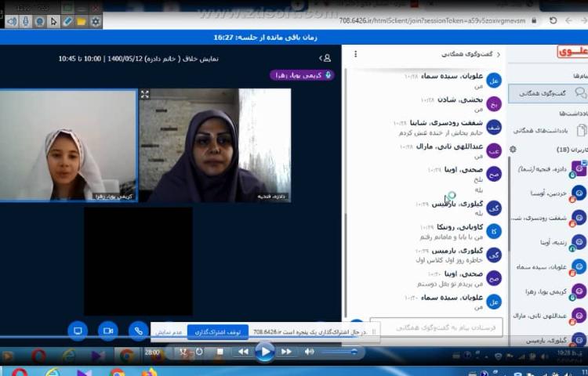The image size is (588, 376).
Task: Click sender name عبداللهی ثانی، مارال in chat
Action: click(x=449, y=146)
